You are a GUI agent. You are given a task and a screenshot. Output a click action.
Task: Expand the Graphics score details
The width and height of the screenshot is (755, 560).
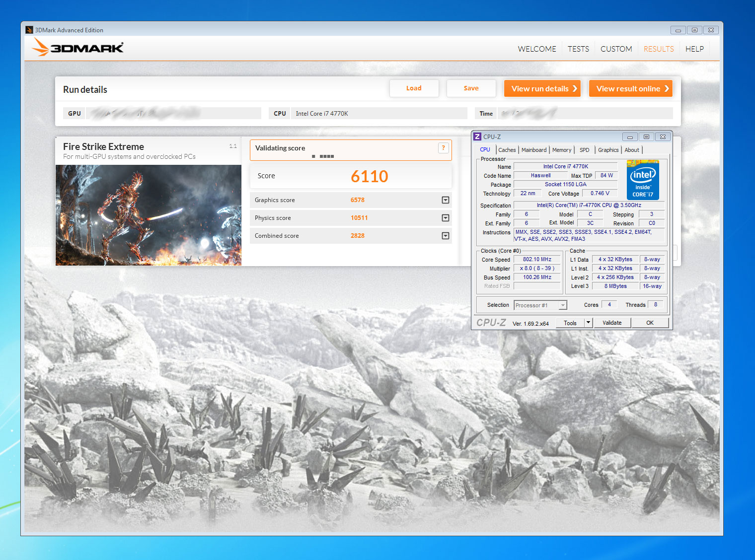click(x=446, y=200)
